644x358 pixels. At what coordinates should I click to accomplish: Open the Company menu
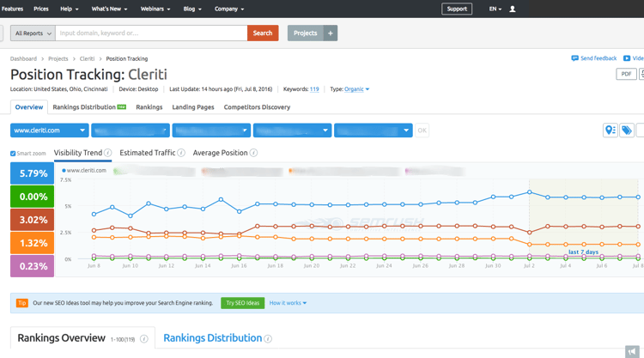229,9
